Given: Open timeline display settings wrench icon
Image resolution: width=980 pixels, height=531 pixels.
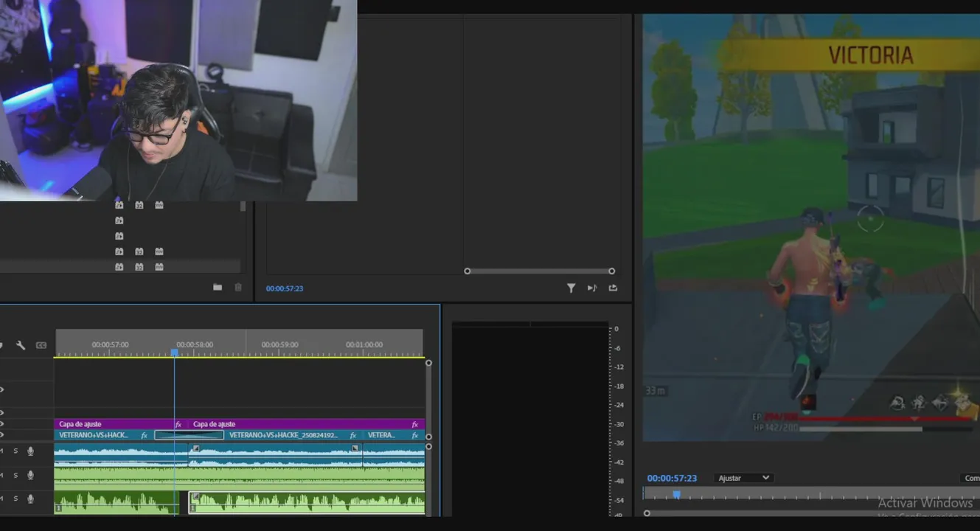Looking at the screenshot, I should point(21,345).
